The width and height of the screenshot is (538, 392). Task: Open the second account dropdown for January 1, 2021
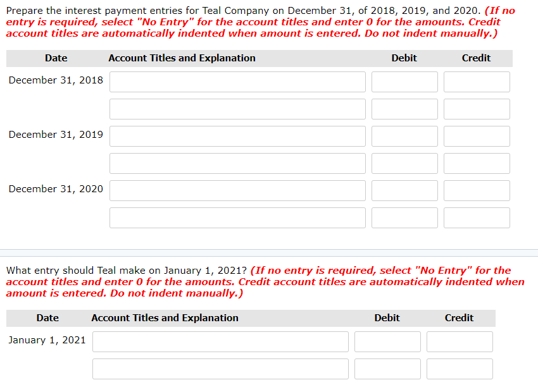point(220,368)
